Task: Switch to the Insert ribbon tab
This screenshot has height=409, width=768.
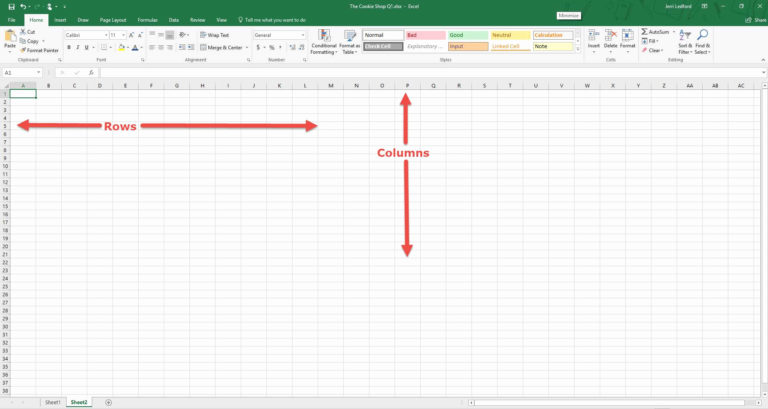Action: 60,20
